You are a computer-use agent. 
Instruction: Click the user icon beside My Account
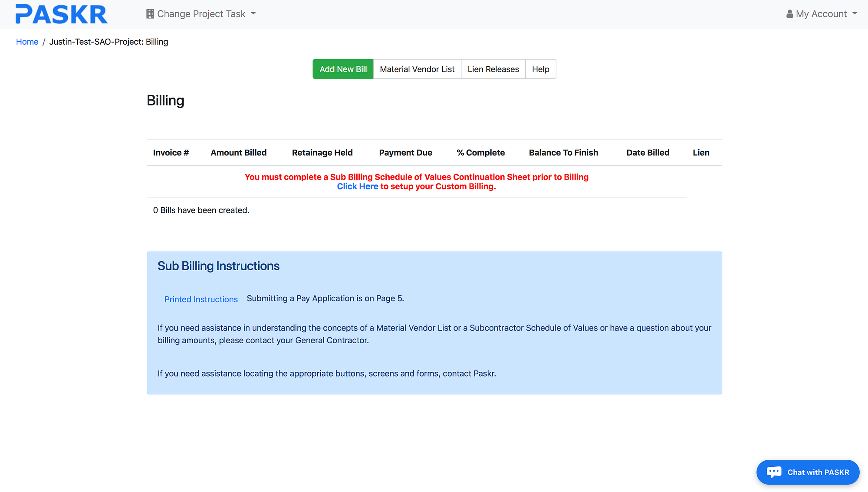(789, 14)
